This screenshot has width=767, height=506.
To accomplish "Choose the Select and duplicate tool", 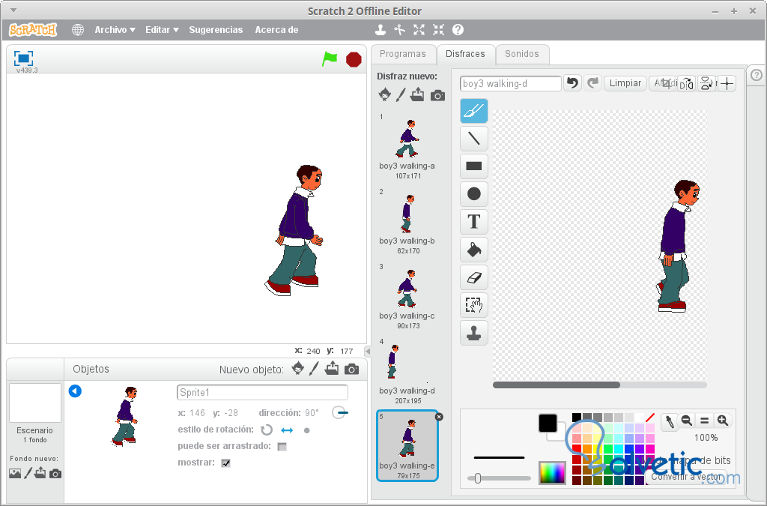I will [x=474, y=305].
